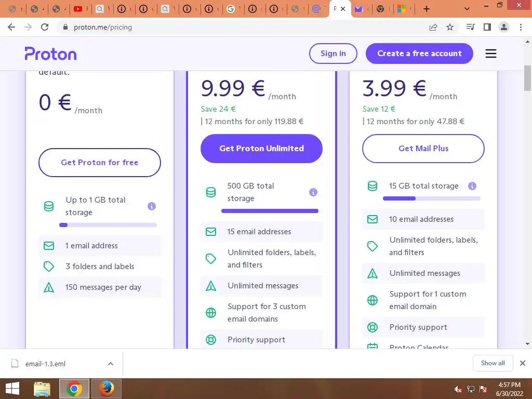Click text 12 months for only 119.88 €
Screen dimensions: 532x399
pyautogui.click(x=254, y=122)
